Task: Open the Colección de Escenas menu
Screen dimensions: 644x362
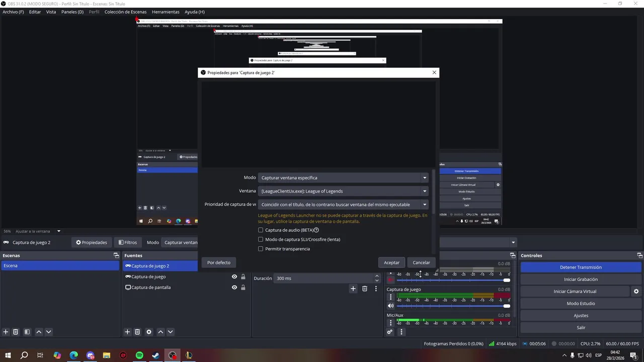Action: tap(126, 12)
